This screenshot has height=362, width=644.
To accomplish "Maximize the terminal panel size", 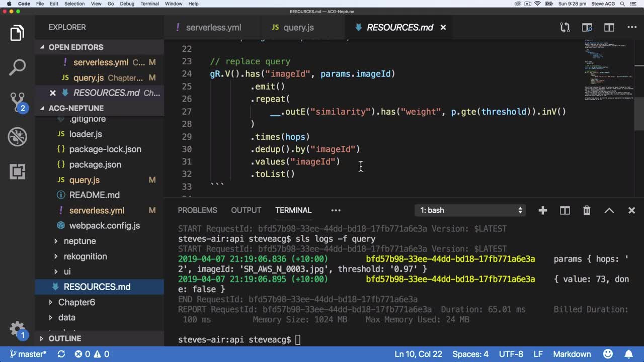I will 609,210.
